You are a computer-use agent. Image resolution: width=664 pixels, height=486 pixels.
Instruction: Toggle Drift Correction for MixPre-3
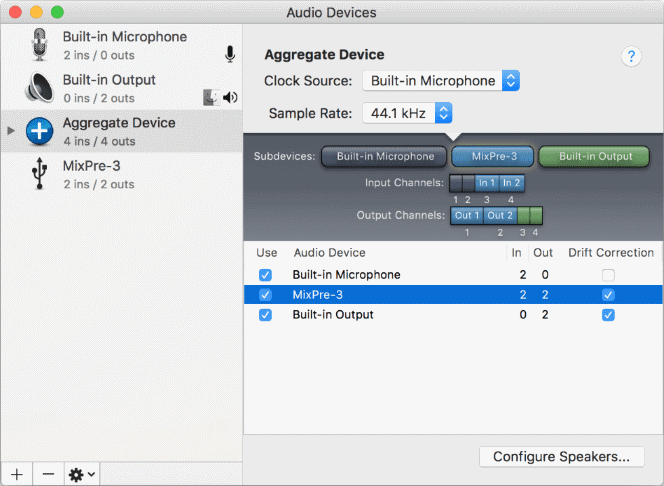tap(608, 295)
